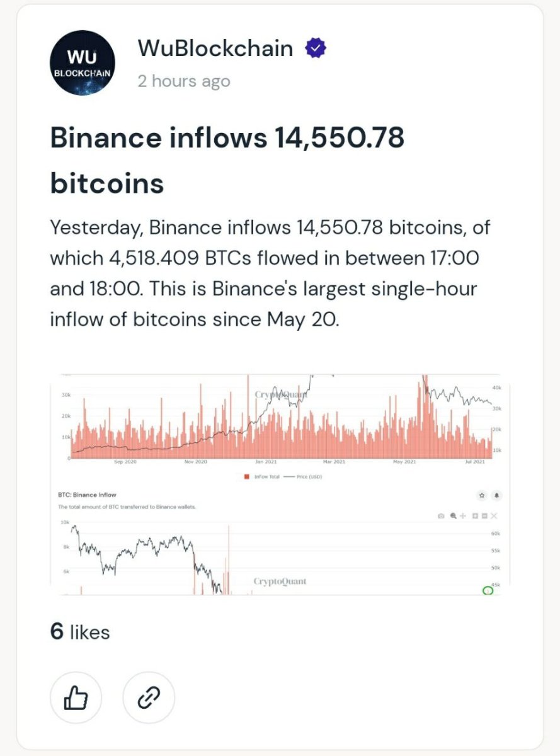Select the magnifier zoom tool on chart
Screen dimensions: 560x756
(453, 516)
